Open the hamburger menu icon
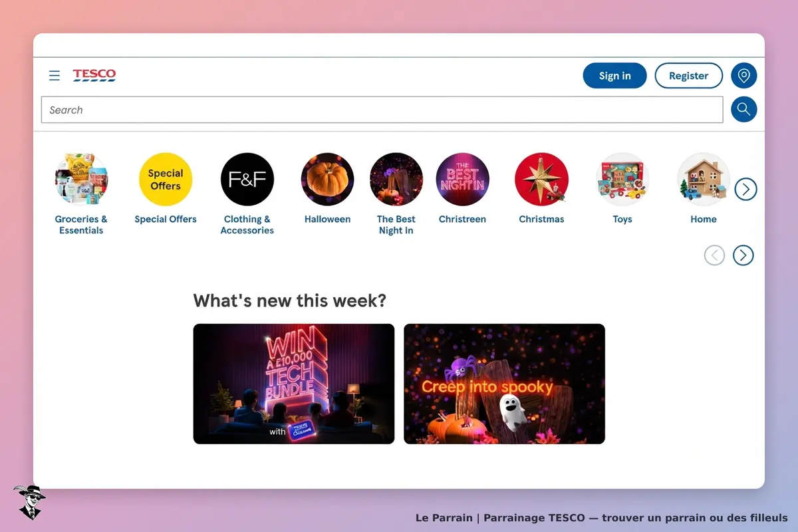The height and width of the screenshot is (532, 798). (x=55, y=76)
